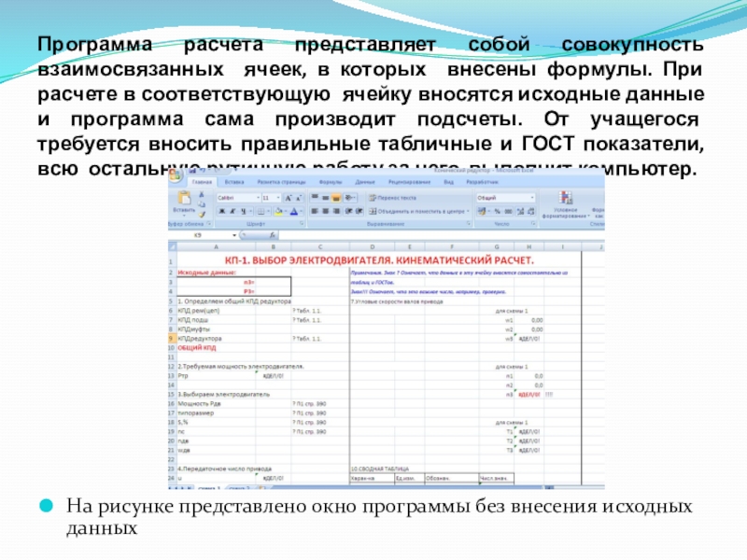The image size is (747, 560).
Task: Toggle Wrap Text (Перенос текста)
Action: pos(392,198)
